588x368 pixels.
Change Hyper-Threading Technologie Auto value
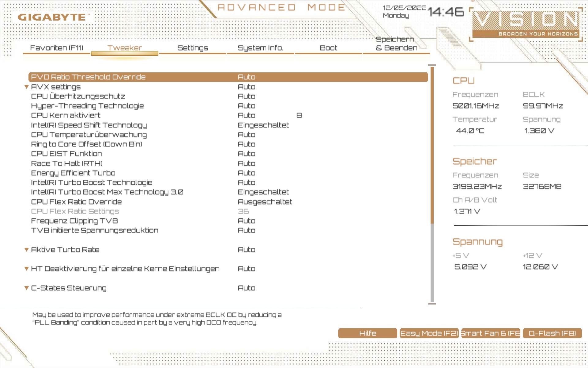(x=247, y=106)
